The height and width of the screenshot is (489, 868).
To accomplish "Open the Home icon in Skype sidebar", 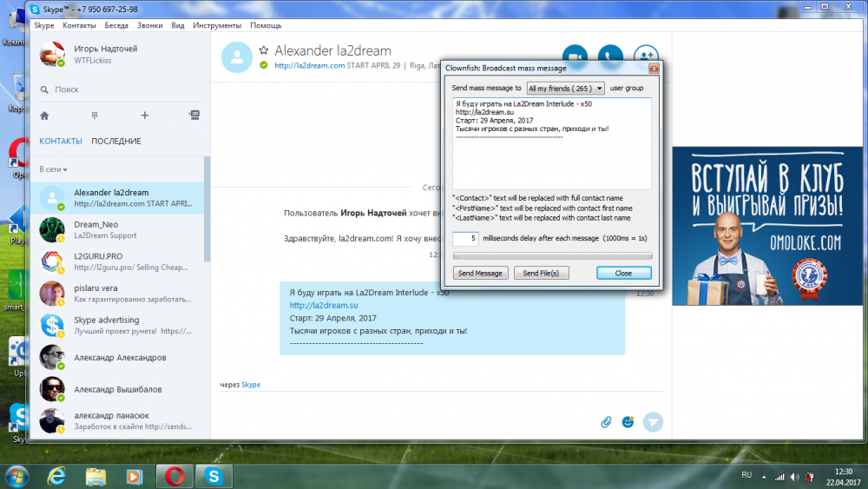I will (44, 116).
